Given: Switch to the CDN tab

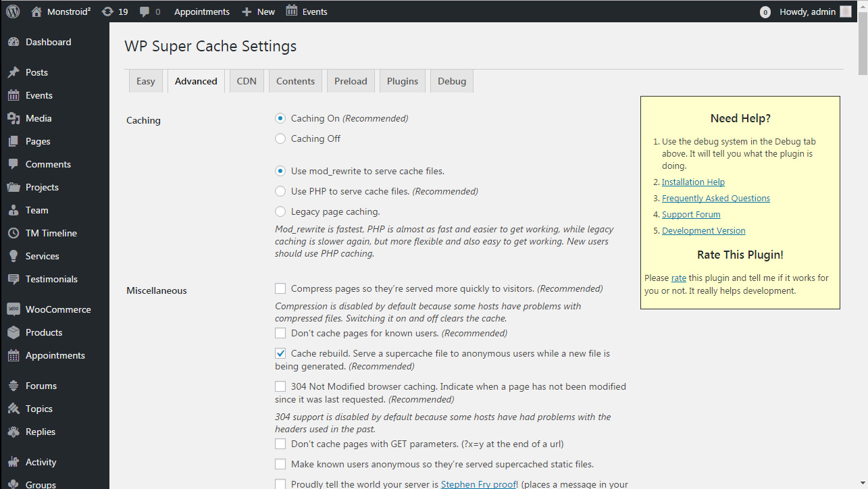Looking at the screenshot, I should [247, 81].
